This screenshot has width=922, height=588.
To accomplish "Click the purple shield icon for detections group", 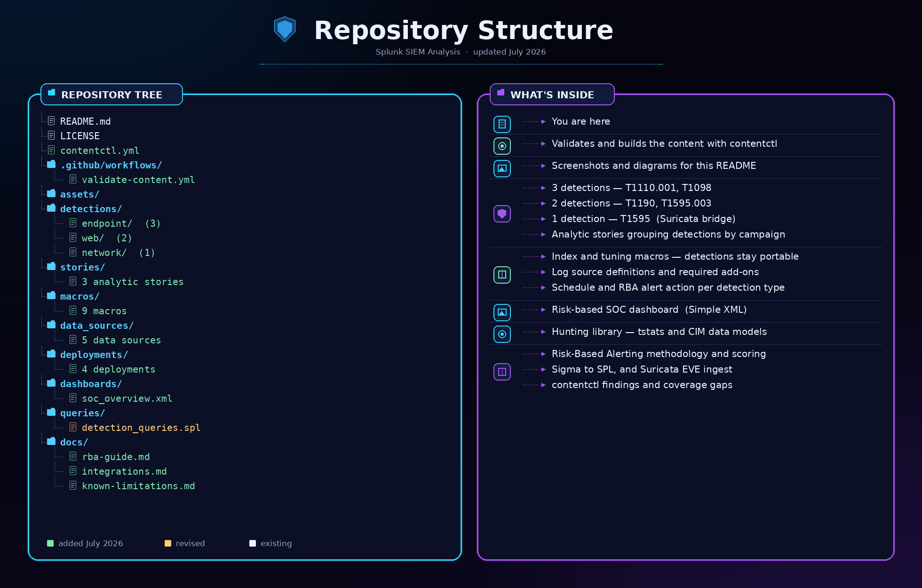I will 502,214.
